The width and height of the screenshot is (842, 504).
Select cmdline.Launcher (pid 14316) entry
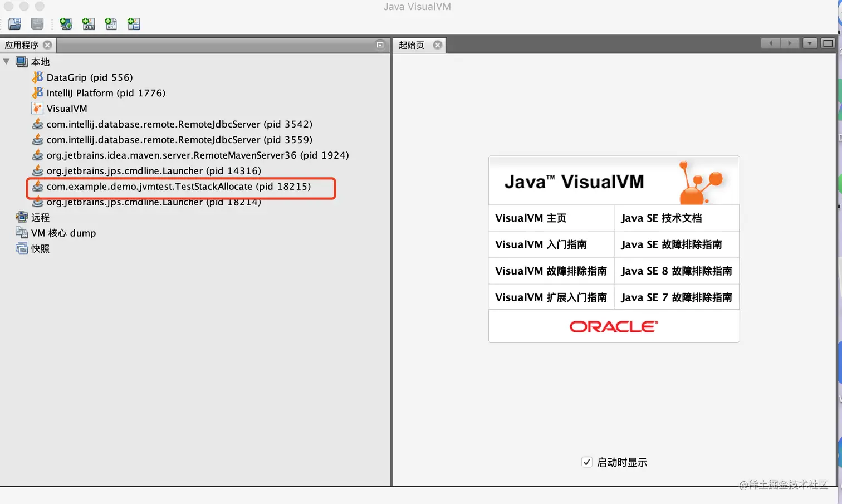[154, 171]
